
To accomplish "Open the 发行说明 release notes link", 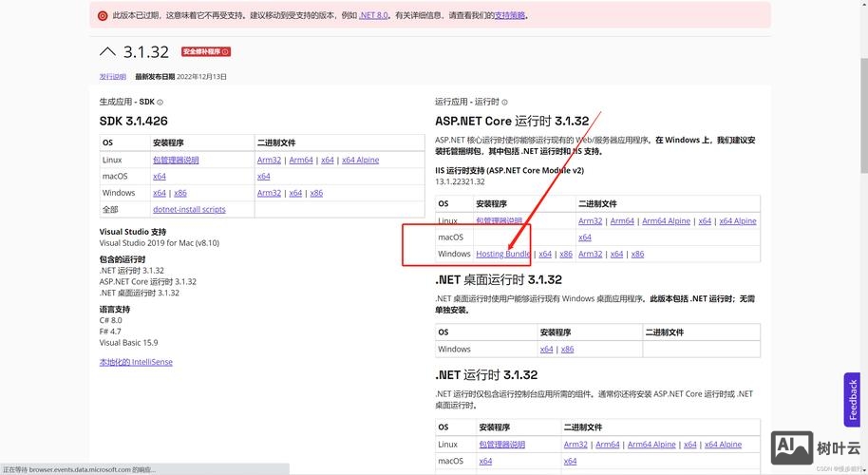I will [112, 76].
